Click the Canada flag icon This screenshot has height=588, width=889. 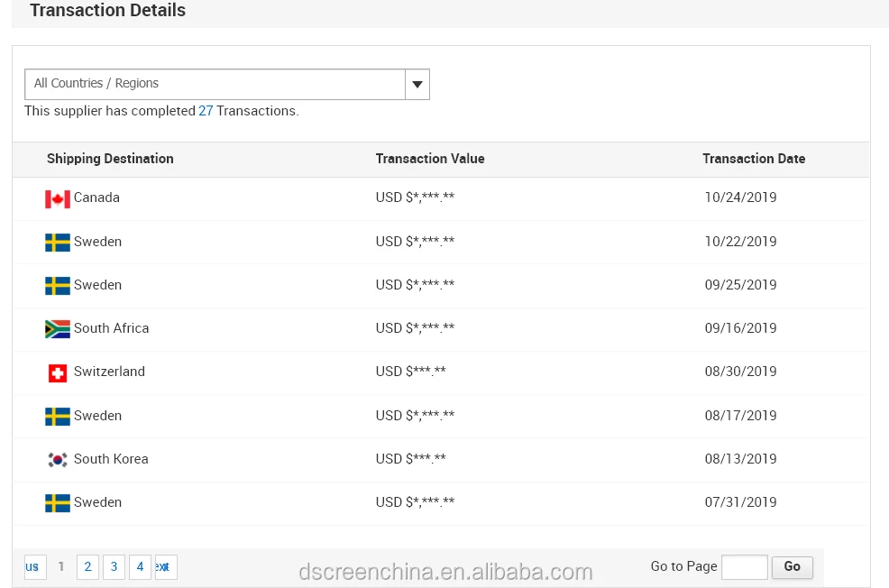pos(58,198)
